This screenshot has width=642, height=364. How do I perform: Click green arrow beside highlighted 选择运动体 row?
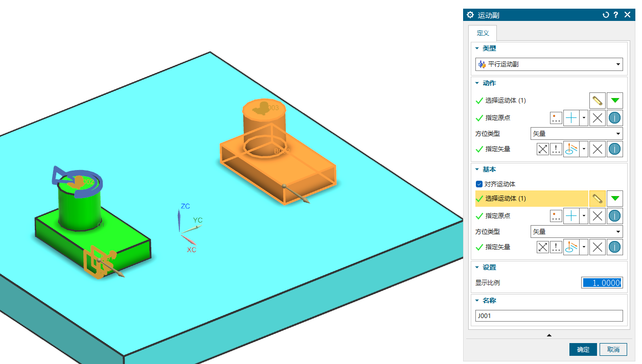click(614, 199)
